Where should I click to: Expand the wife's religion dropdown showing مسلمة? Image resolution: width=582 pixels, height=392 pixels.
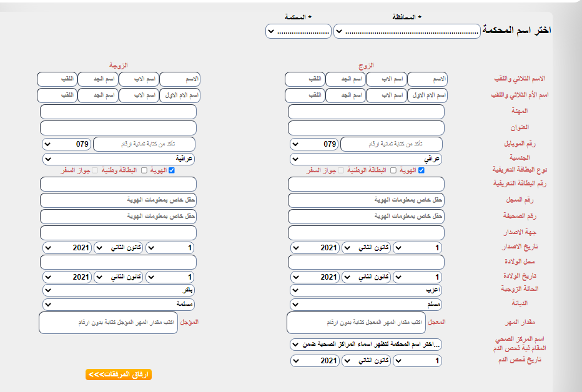click(119, 305)
